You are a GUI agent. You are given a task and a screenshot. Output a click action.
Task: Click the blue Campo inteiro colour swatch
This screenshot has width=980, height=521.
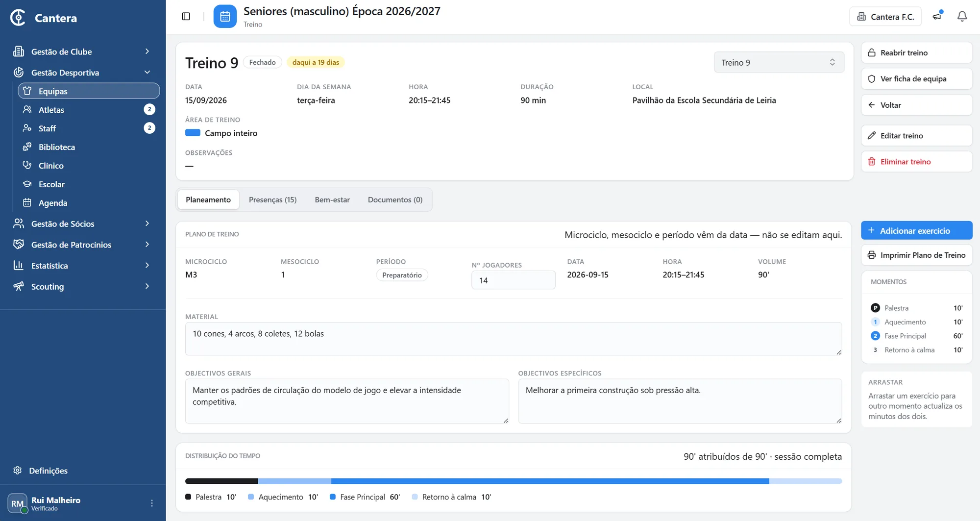pos(193,133)
